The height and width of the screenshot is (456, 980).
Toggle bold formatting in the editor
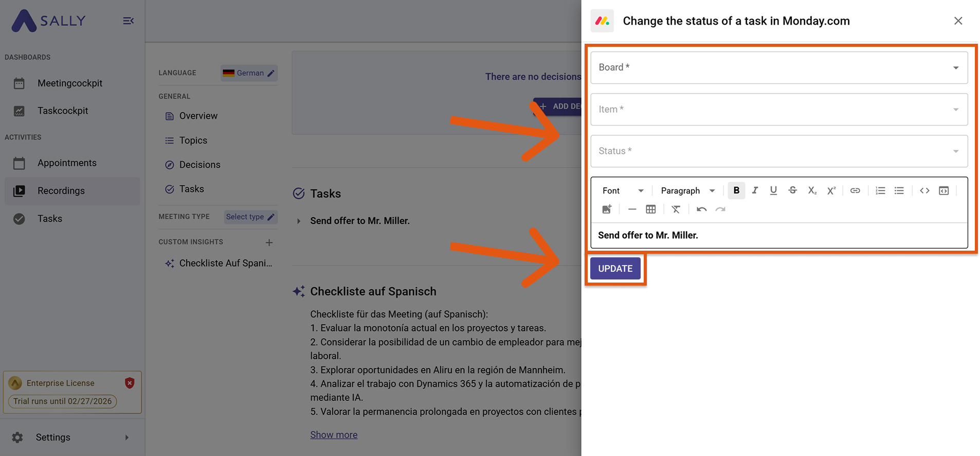(736, 190)
